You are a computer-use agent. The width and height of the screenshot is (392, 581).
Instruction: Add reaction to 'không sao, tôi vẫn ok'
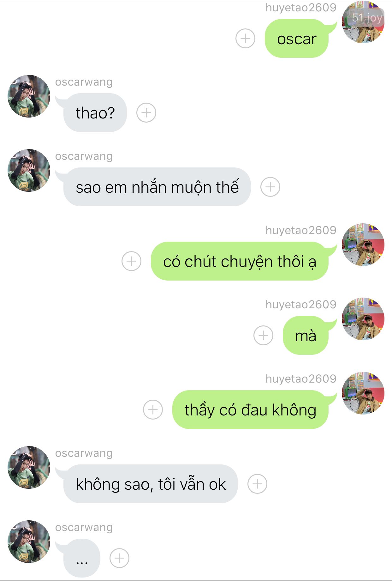(x=257, y=484)
